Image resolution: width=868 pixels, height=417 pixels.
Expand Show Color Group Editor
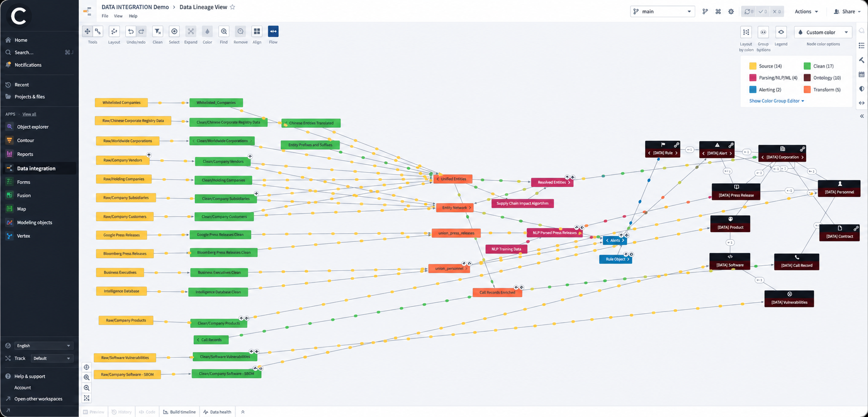(776, 101)
